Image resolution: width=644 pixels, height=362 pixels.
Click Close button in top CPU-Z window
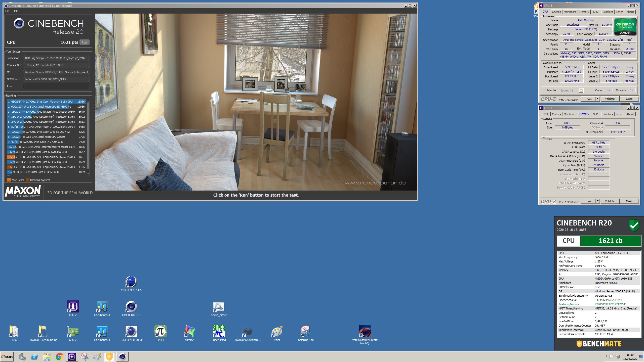pos(629,99)
